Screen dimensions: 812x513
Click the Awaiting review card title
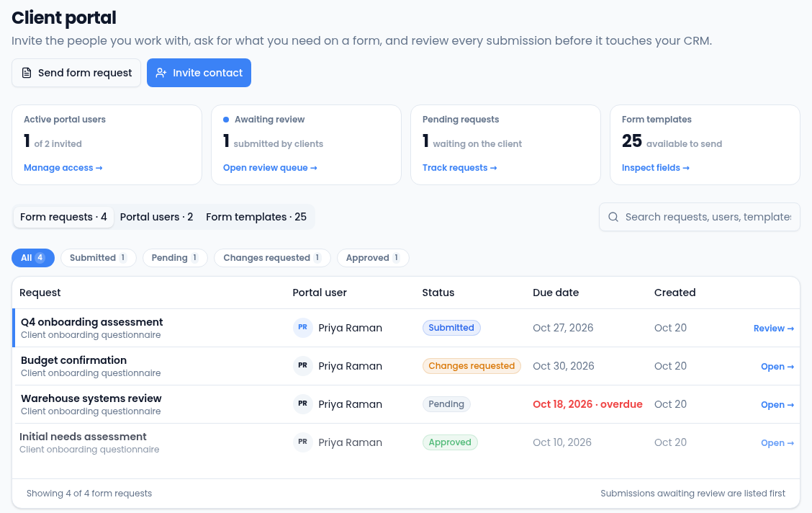(x=269, y=120)
